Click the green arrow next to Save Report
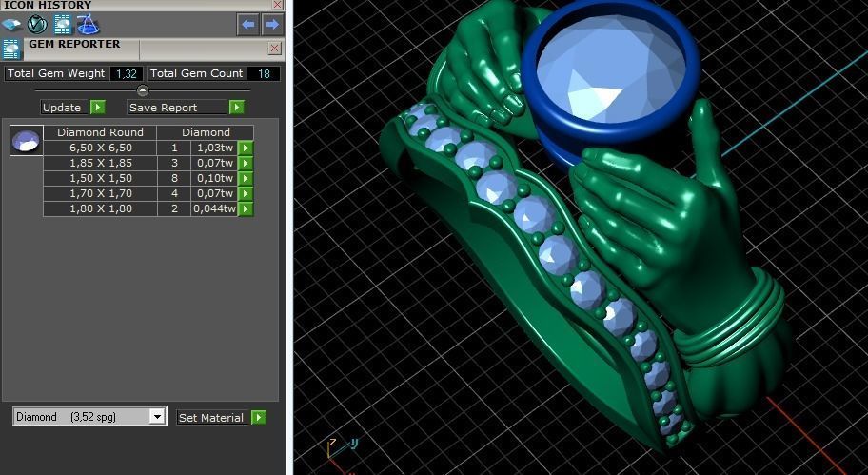The width and height of the screenshot is (868, 475). point(236,107)
